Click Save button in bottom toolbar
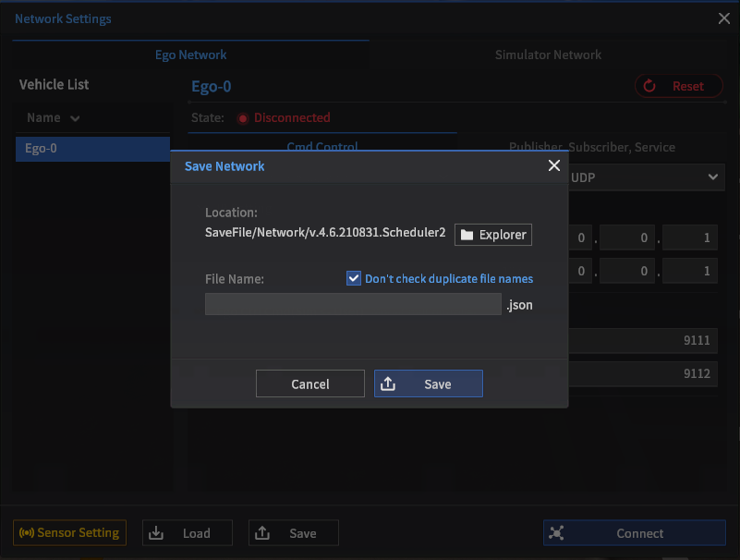740x560 pixels. (294, 533)
